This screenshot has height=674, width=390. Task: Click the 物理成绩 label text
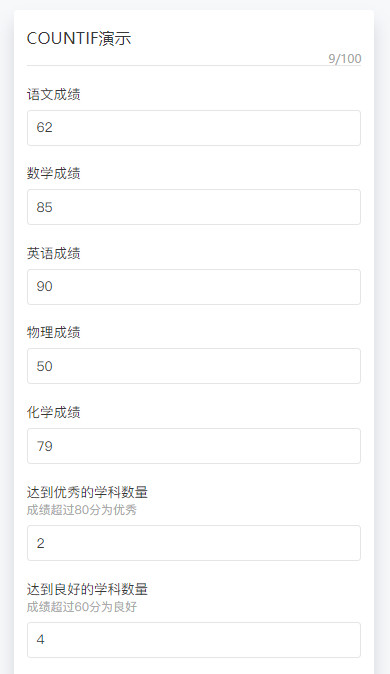pyautogui.click(x=53, y=333)
